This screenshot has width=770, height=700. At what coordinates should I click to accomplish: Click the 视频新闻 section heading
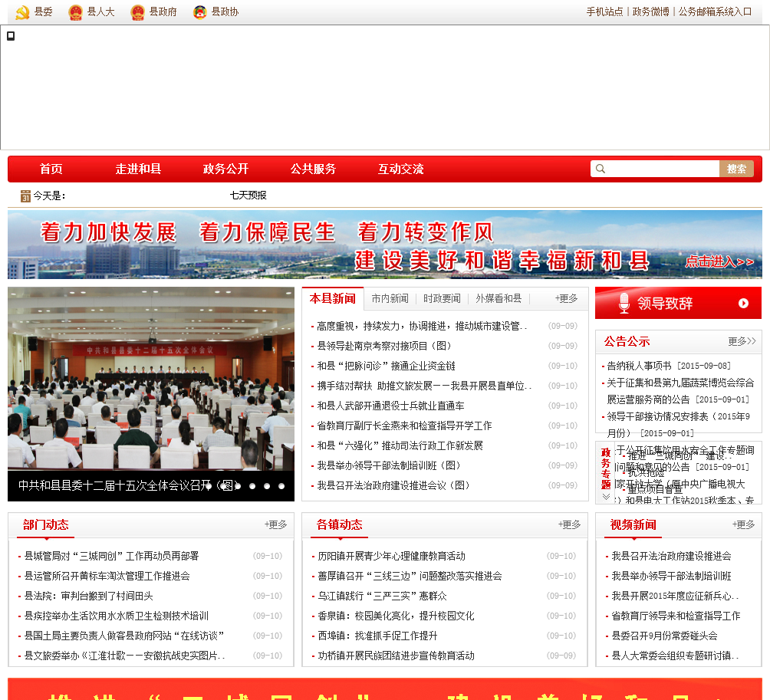click(633, 524)
